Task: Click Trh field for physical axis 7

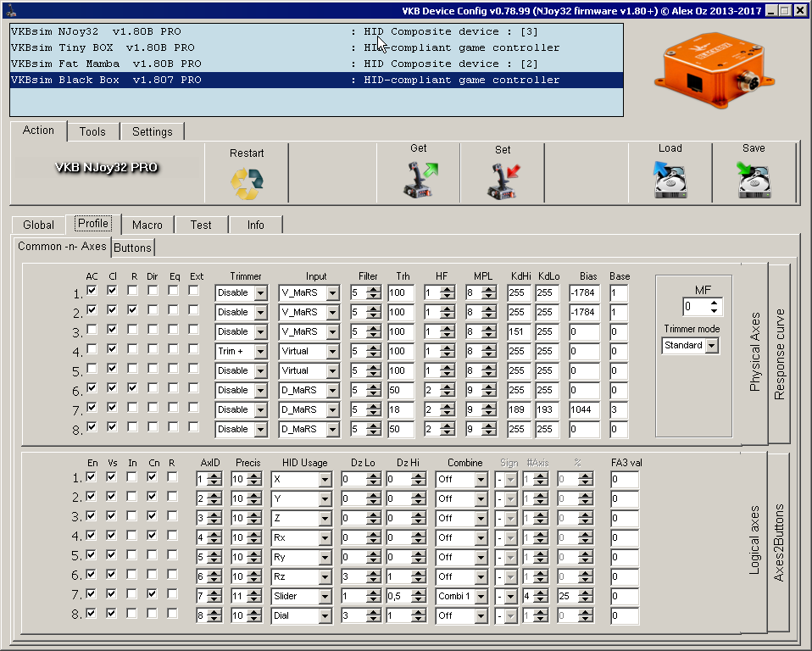Action: [400, 409]
